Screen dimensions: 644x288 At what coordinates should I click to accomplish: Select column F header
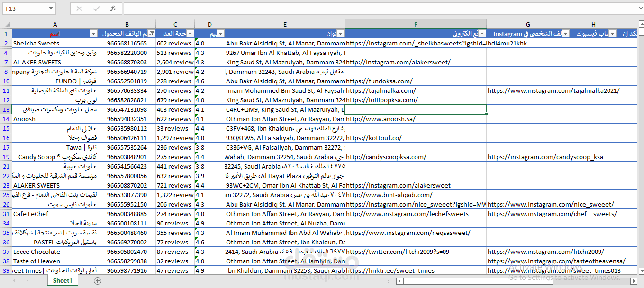(x=416, y=24)
